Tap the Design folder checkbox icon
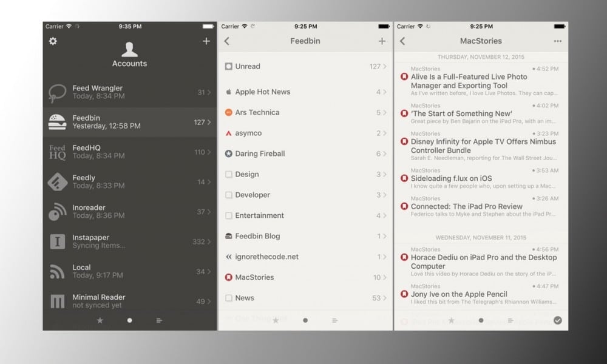 228,174
